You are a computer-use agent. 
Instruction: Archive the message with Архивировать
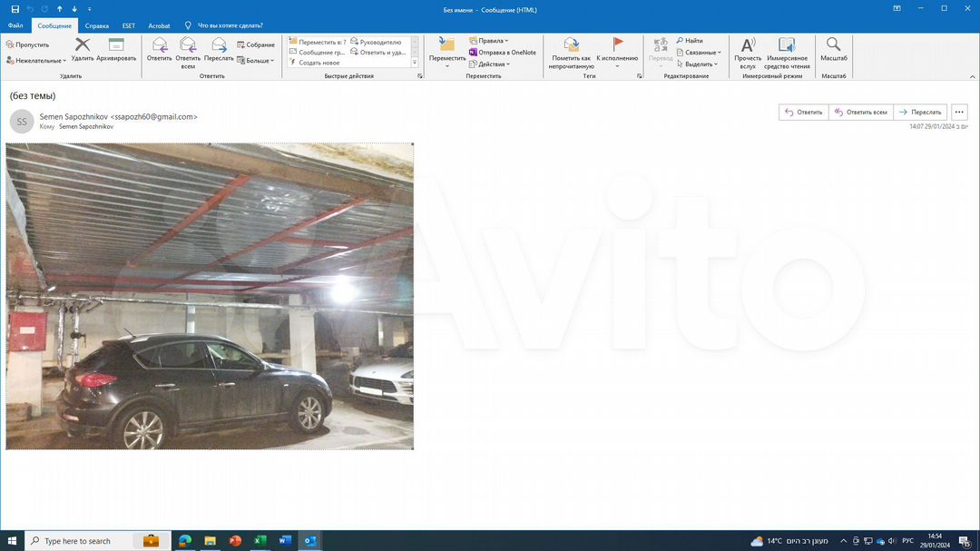tap(116, 48)
